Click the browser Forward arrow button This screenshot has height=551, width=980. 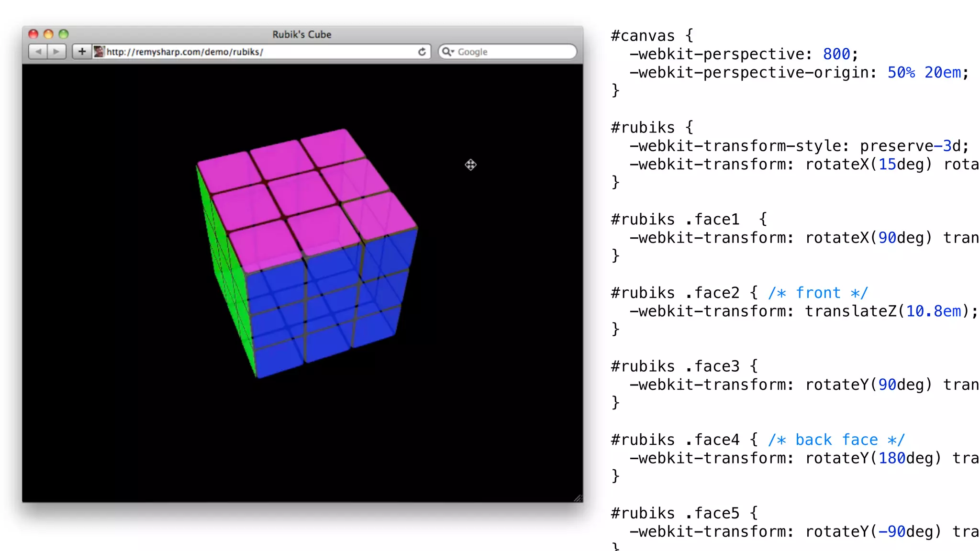(56, 52)
